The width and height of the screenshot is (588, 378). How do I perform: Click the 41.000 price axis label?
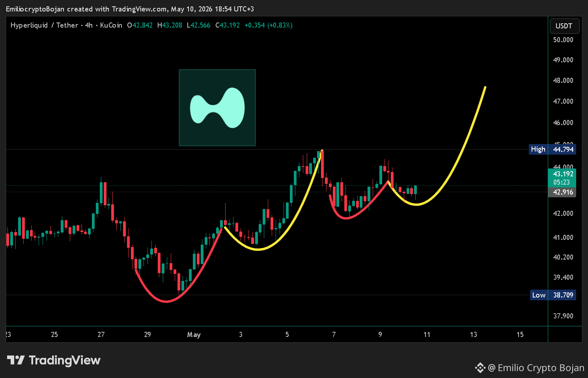pyautogui.click(x=563, y=238)
